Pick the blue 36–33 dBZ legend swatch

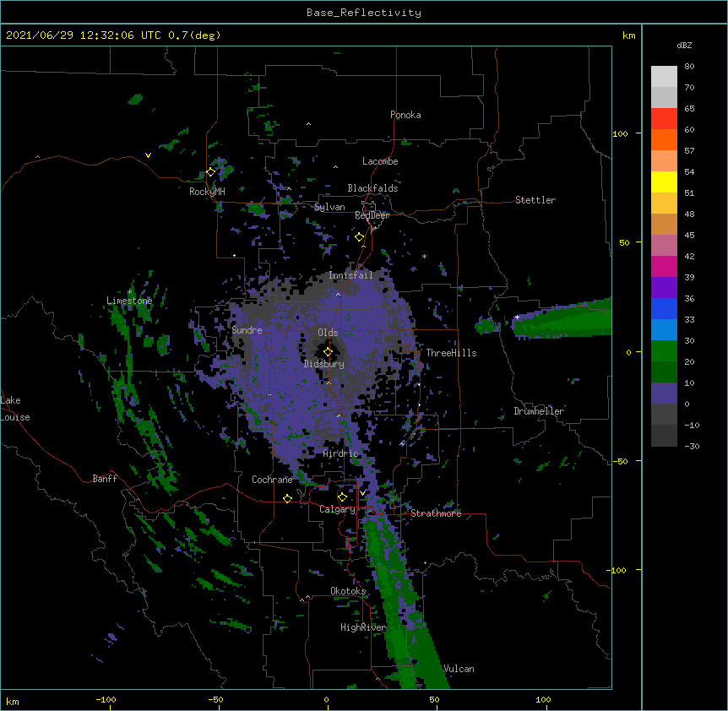[x=664, y=308]
